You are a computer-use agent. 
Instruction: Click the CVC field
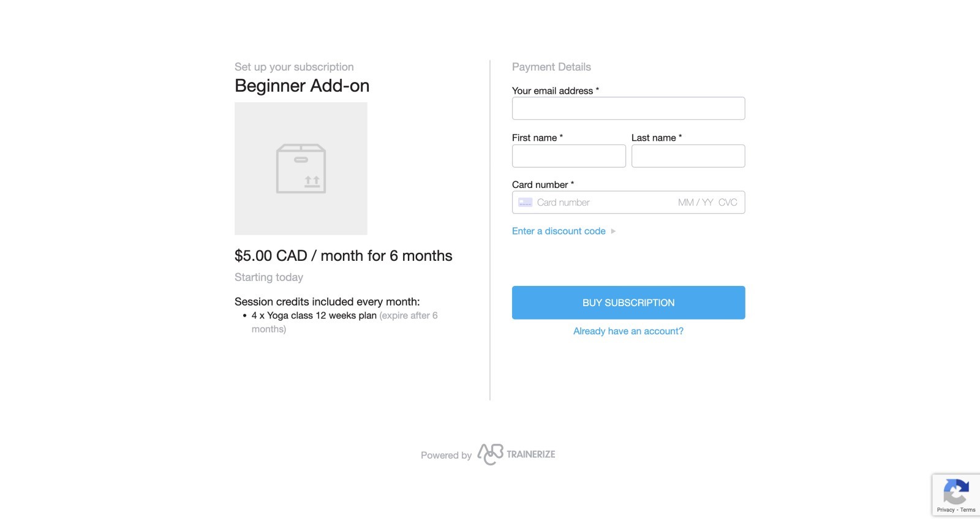[728, 203]
